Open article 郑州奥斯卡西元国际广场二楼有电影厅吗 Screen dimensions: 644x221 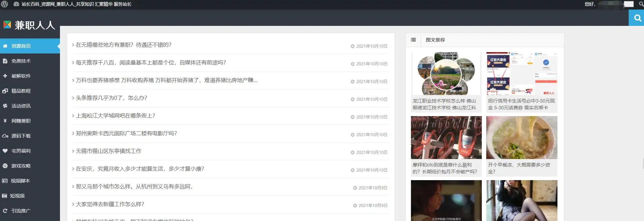click(x=126, y=133)
